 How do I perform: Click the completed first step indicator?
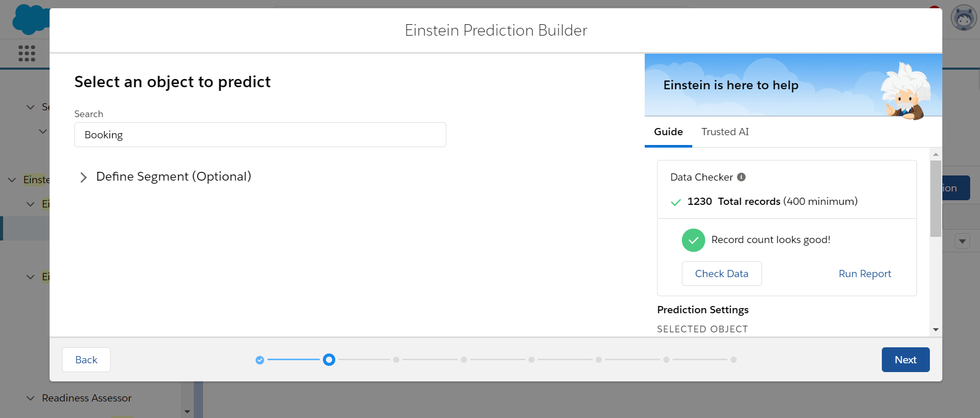[x=260, y=360]
